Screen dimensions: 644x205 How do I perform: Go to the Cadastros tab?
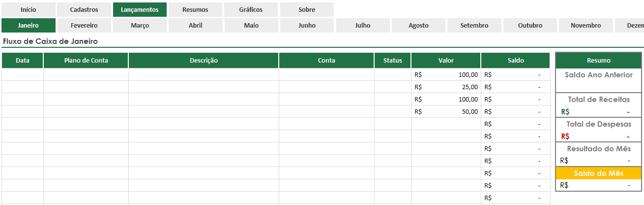click(84, 10)
